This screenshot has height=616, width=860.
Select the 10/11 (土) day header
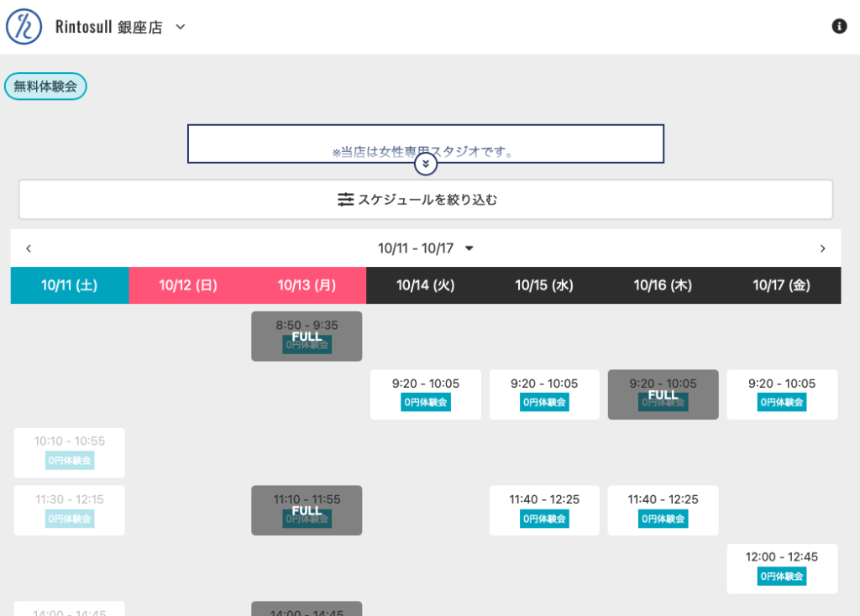(70, 285)
